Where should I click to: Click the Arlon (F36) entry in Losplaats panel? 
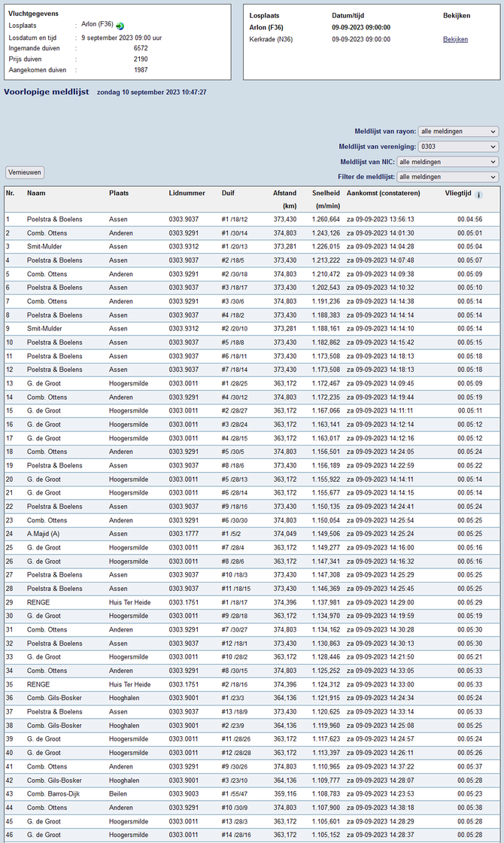coord(266,27)
